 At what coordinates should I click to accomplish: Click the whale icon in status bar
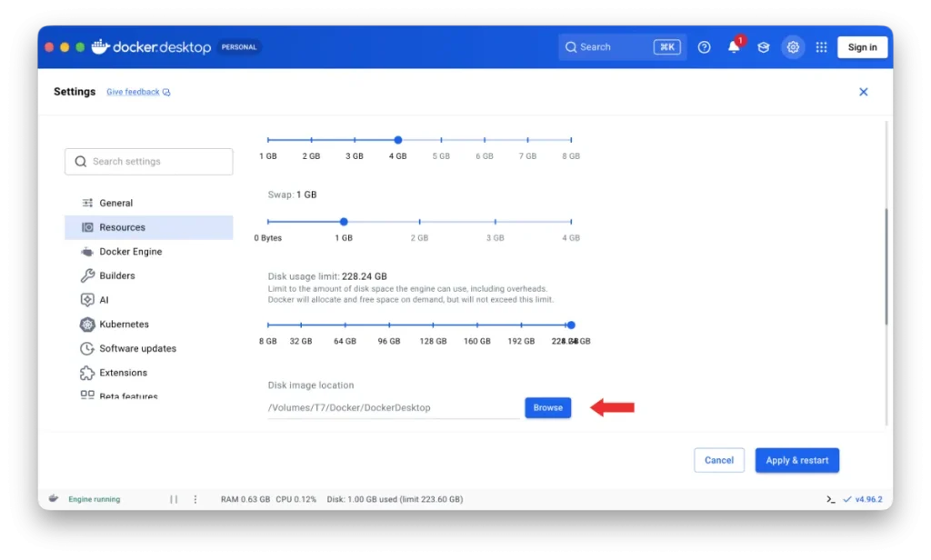[x=54, y=499]
